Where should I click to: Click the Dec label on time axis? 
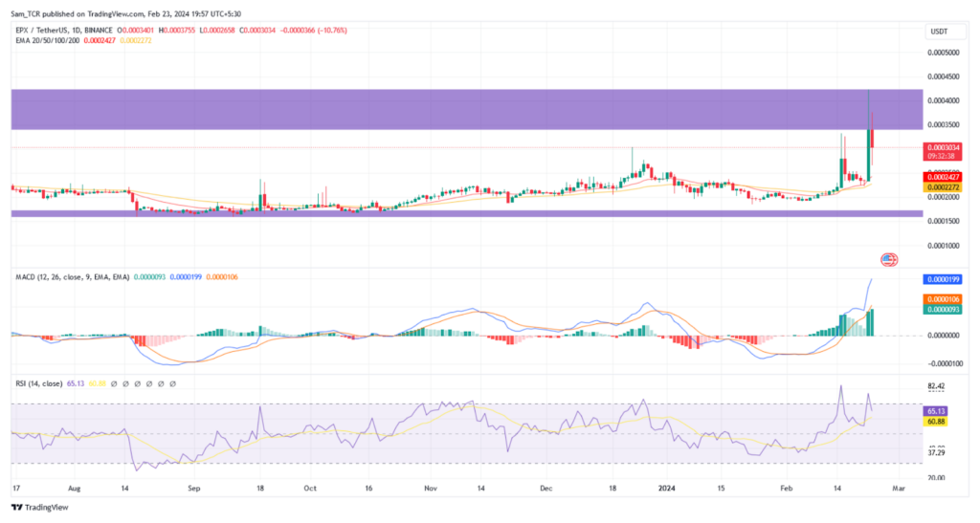(x=546, y=489)
